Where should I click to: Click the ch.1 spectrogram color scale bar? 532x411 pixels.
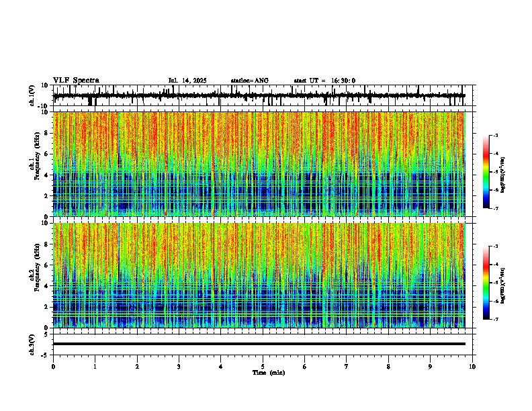486,172
